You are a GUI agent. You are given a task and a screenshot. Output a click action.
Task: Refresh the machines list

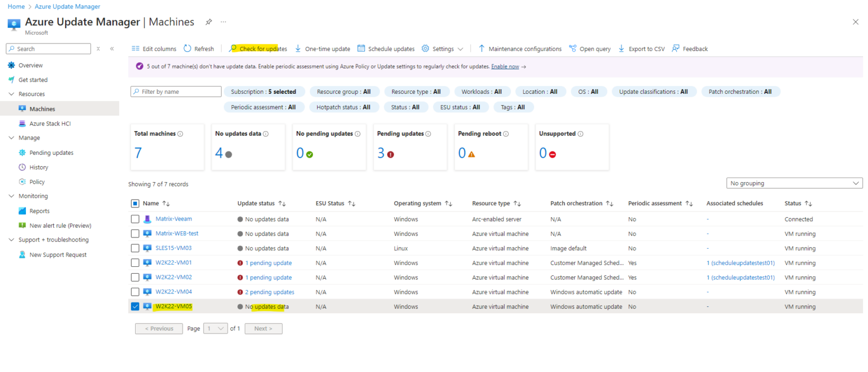coord(199,49)
